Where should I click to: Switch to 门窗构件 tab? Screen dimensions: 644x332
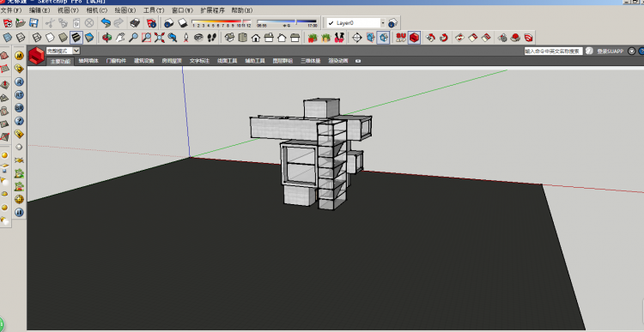pos(116,61)
